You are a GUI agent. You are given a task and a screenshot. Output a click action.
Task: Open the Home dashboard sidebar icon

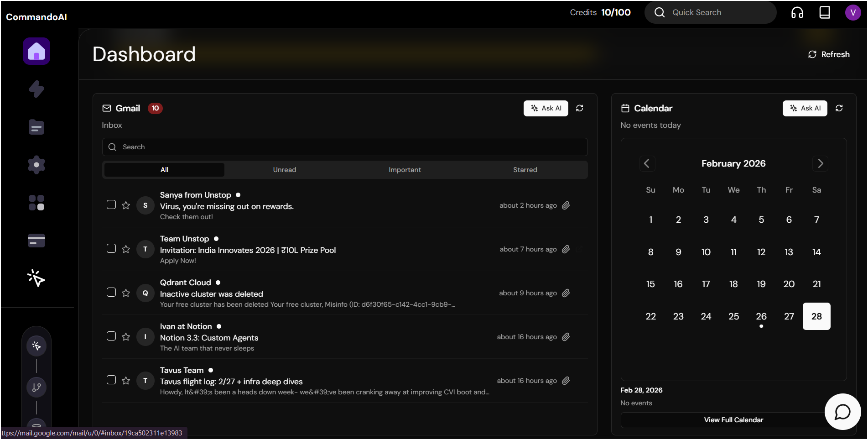[x=36, y=51]
